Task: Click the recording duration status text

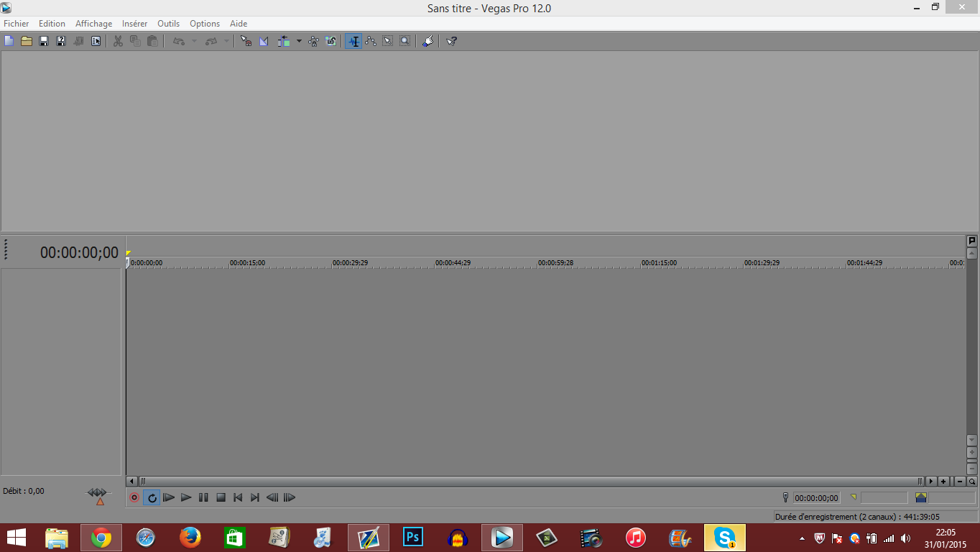Action: [x=857, y=516]
